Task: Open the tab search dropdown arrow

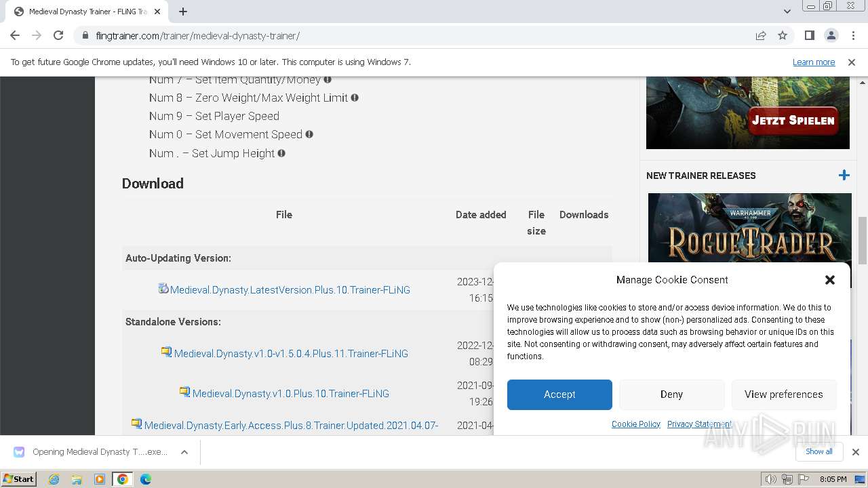Action: pyautogui.click(x=787, y=12)
